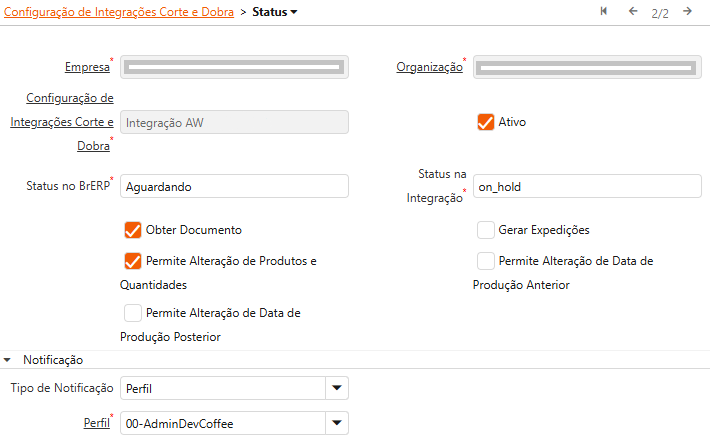Click the Empresa field label link
Screen dimensions: 710x445
click(86, 68)
